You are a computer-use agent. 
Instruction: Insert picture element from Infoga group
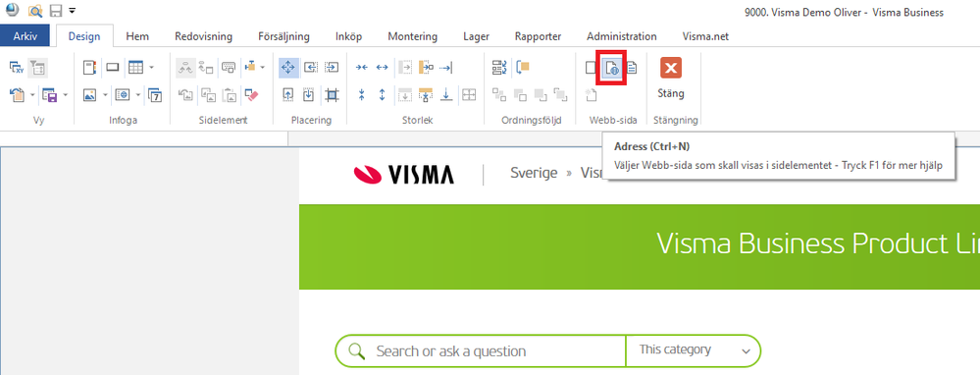point(90,95)
